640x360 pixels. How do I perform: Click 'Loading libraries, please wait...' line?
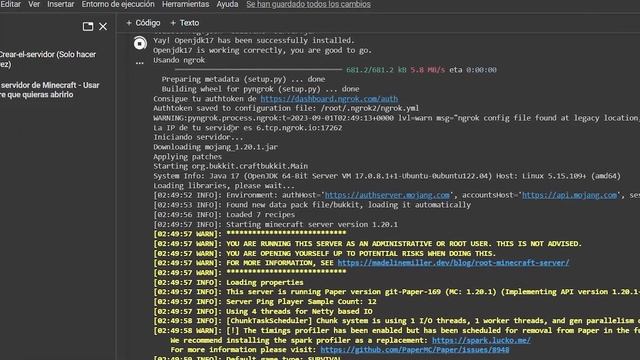pos(224,186)
